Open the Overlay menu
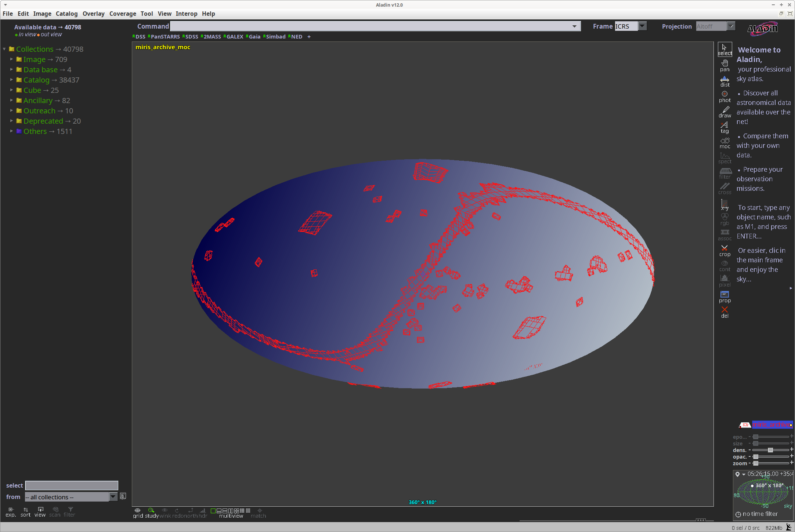The image size is (795, 532). point(93,14)
